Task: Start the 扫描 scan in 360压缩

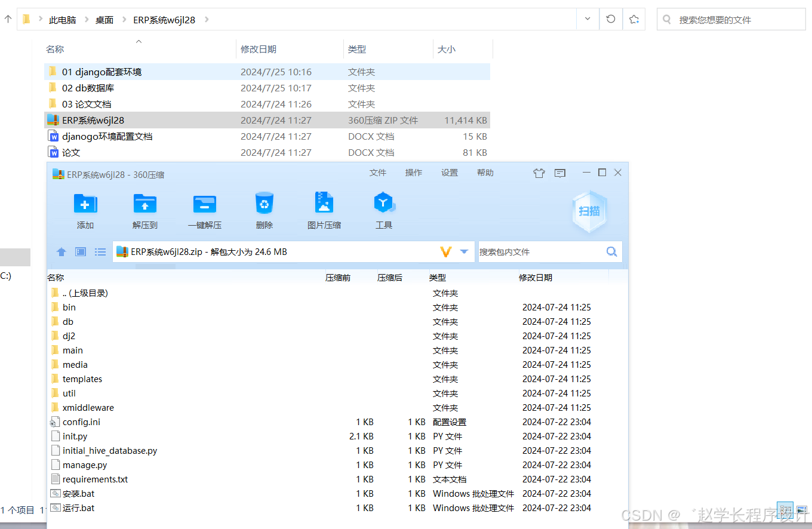Action: pos(589,210)
